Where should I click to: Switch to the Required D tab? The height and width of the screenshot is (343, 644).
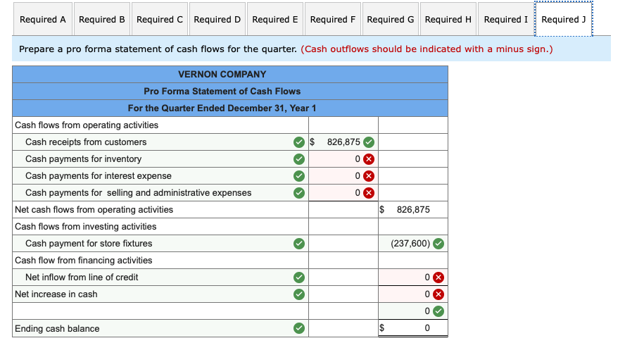(x=217, y=19)
